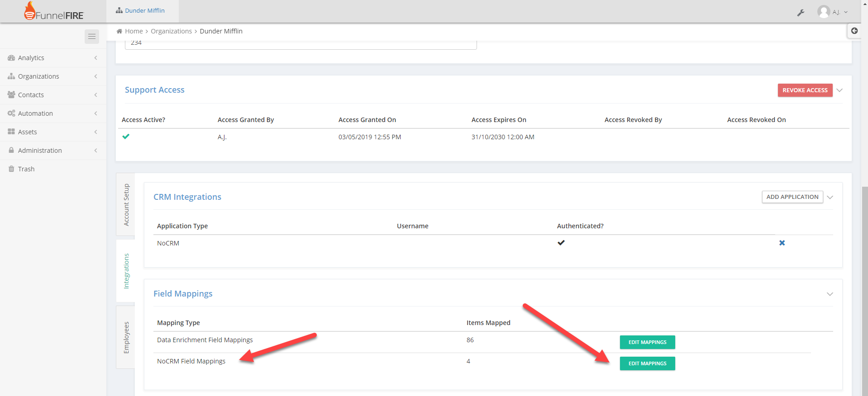Click the wrench settings icon in header
Image resolution: width=868 pixels, height=396 pixels.
click(801, 13)
